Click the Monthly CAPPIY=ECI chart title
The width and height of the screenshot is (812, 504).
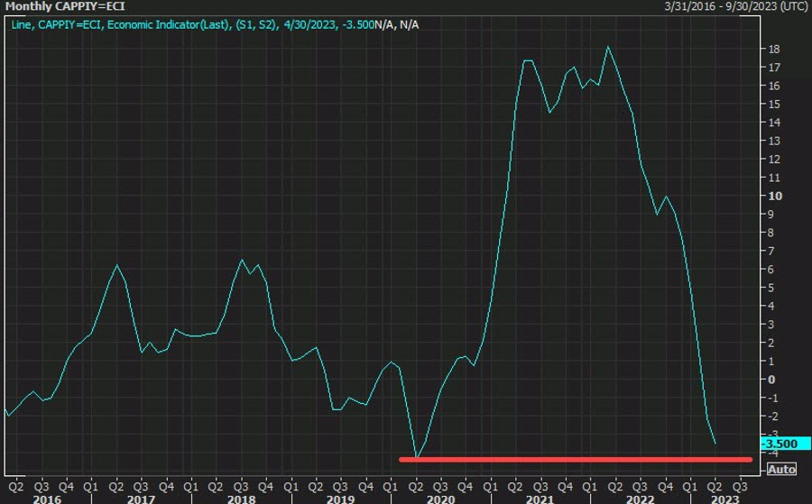coord(56,6)
